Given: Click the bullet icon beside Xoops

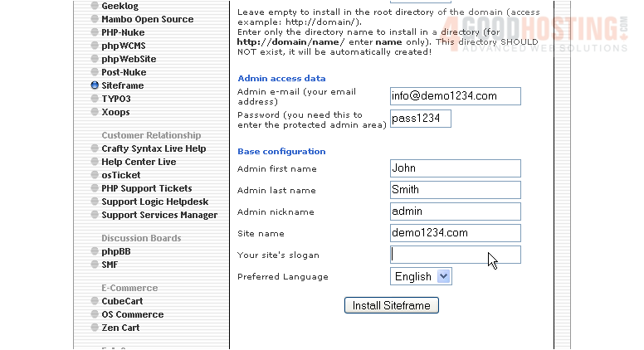Looking at the screenshot, I should [95, 112].
